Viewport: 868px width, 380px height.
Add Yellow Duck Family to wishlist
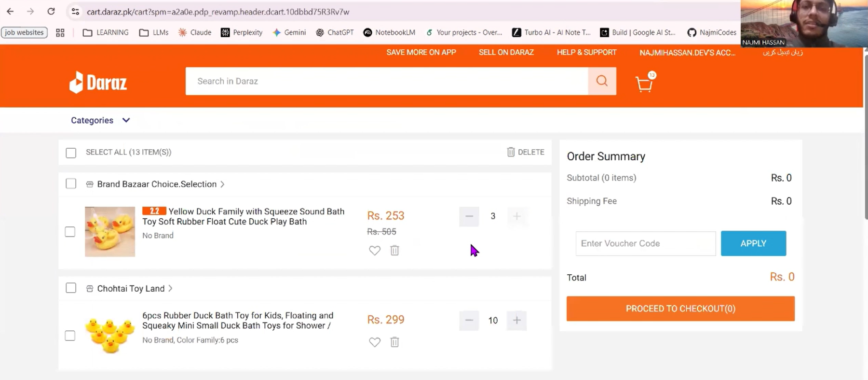(x=375, y=251)
